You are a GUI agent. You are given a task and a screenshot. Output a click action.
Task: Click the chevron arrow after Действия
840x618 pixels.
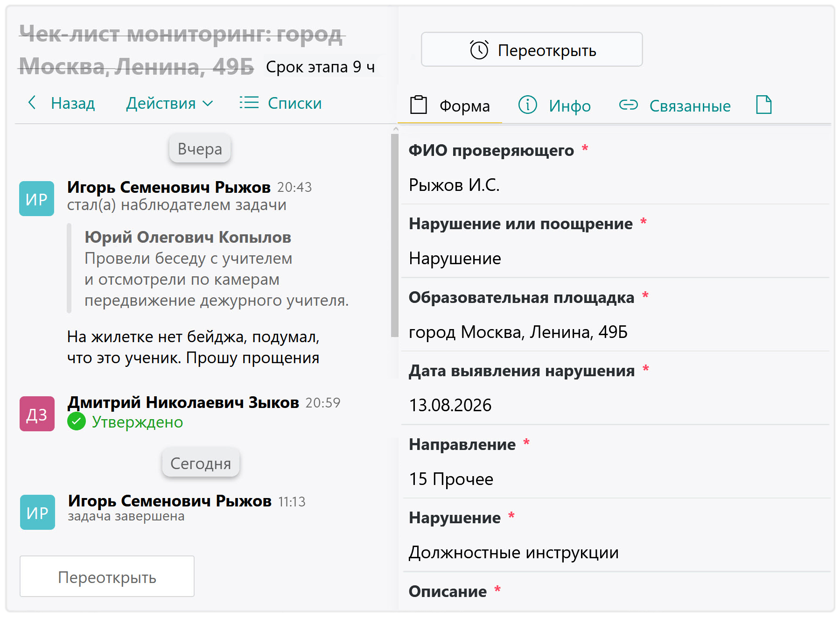pos(208,104)
